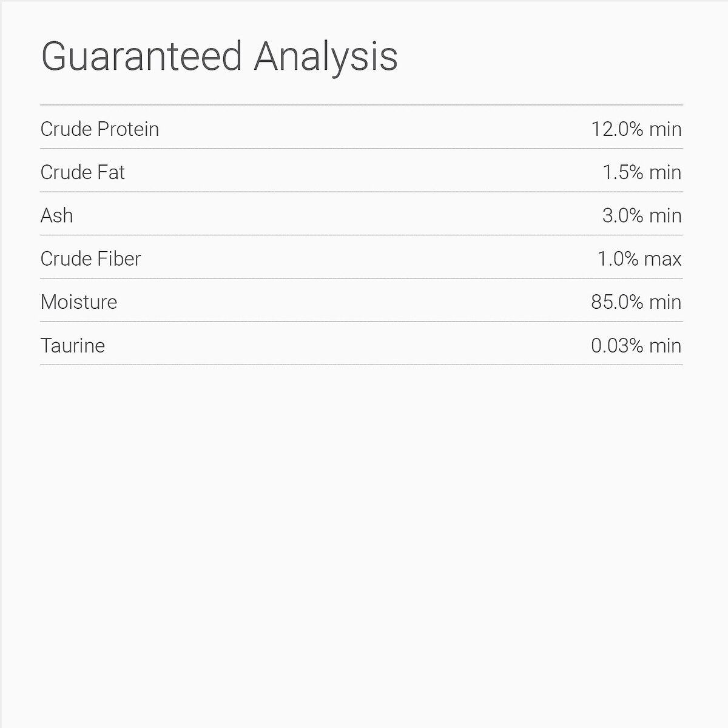Click the min qualifier in the Moisture row
Image resolution: width=728 pixels, height=728 pixels.
666,302
